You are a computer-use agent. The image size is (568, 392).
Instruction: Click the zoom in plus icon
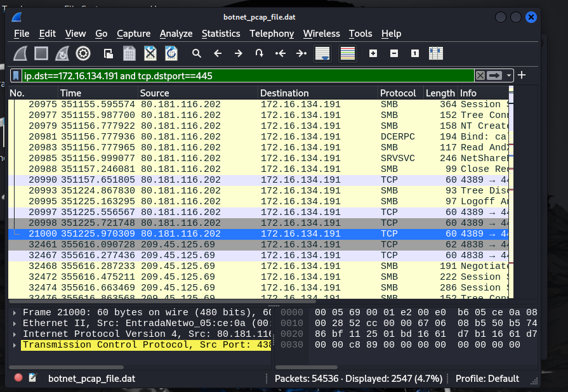tap(373, 53)
